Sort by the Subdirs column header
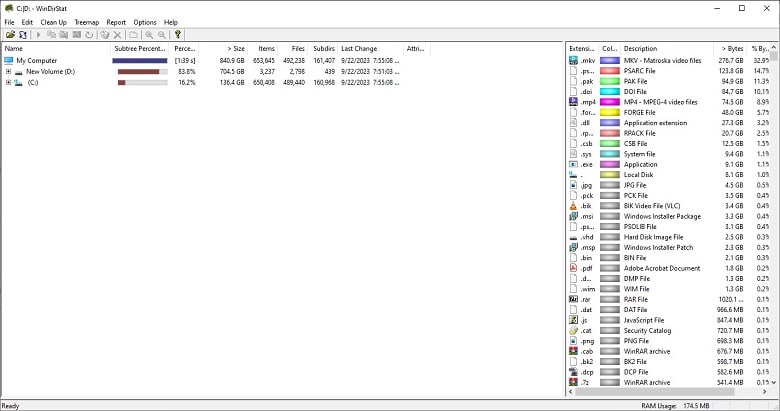This screenshot has height=411, width=780. tap(322, 48)
